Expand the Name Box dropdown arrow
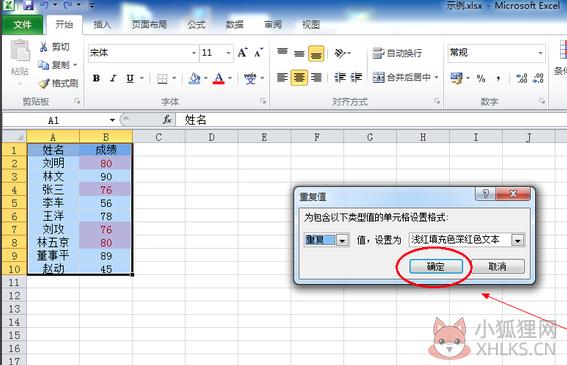Image resolution: width=567 pixels, height=365 pixels. pos(112,120)
